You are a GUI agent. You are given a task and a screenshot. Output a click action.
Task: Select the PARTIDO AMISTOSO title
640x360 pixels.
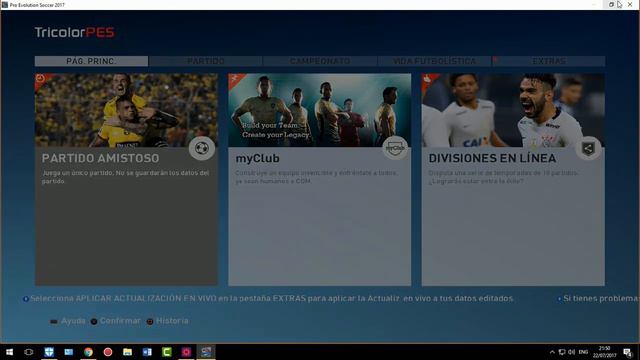coord(100,158)
